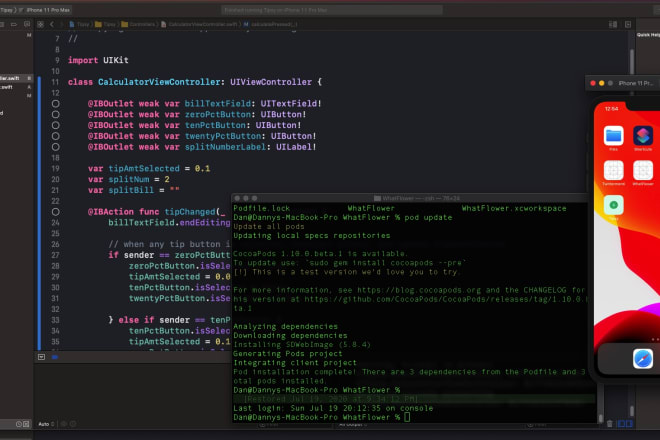Viewport: 660px width, 440px height.
Task: Hide the debug area
Action: (x=41, y=357)
